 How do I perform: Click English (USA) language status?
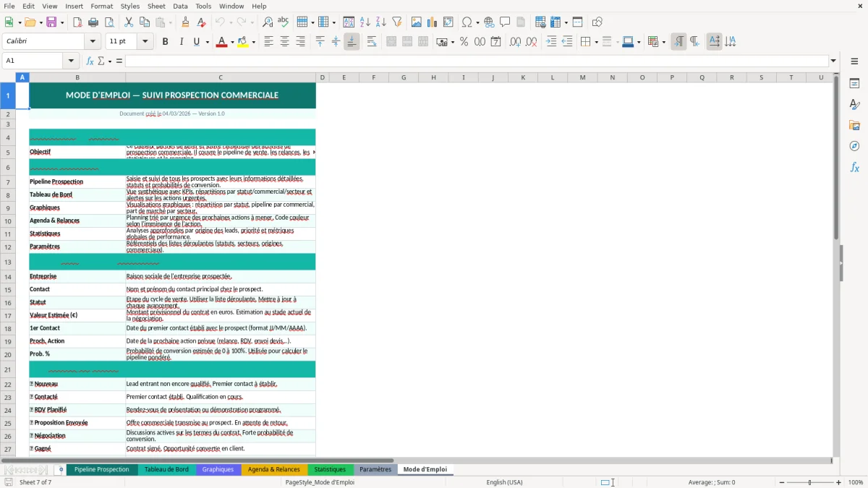[x=504, y=482]
